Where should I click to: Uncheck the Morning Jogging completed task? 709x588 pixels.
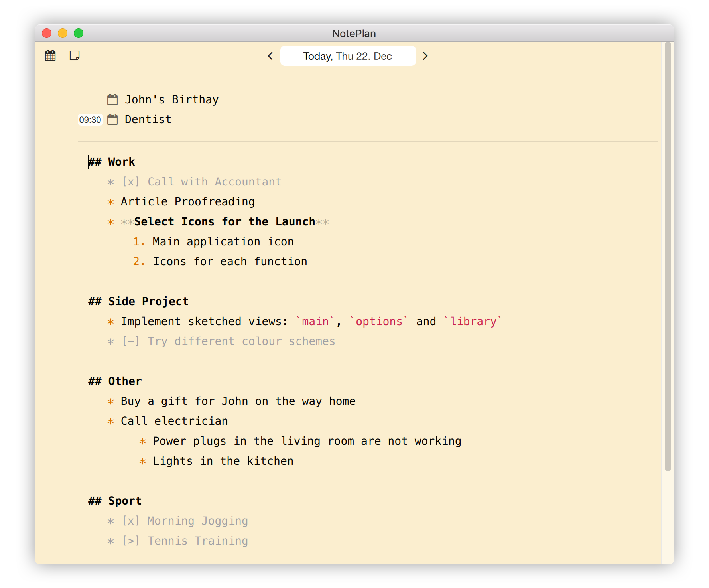130,521
